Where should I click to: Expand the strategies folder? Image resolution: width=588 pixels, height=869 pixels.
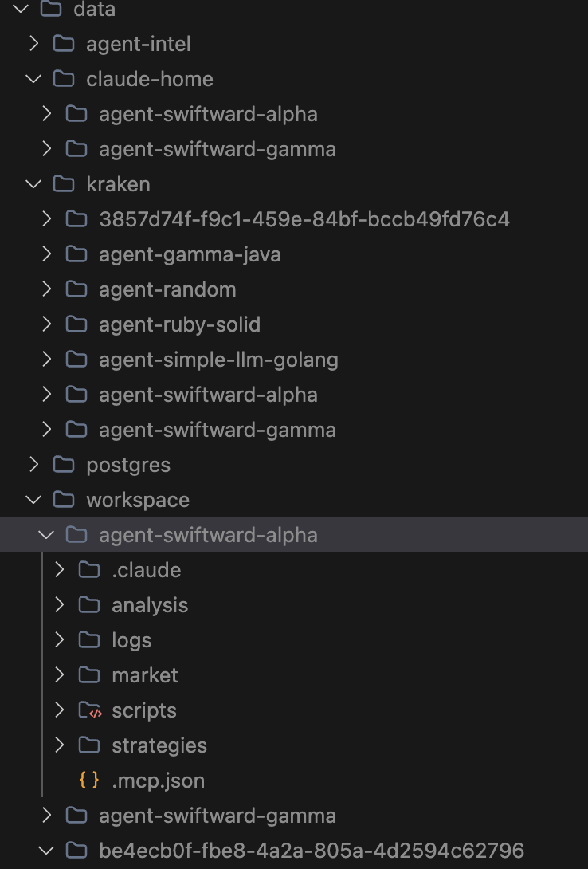[x=59, y=745]
